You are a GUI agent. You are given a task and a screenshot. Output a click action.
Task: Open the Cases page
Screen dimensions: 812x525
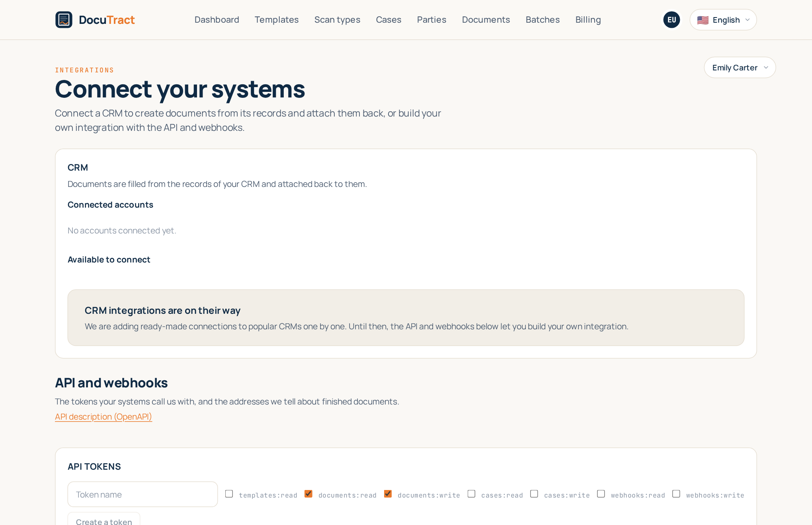click(x=388, y=20)
